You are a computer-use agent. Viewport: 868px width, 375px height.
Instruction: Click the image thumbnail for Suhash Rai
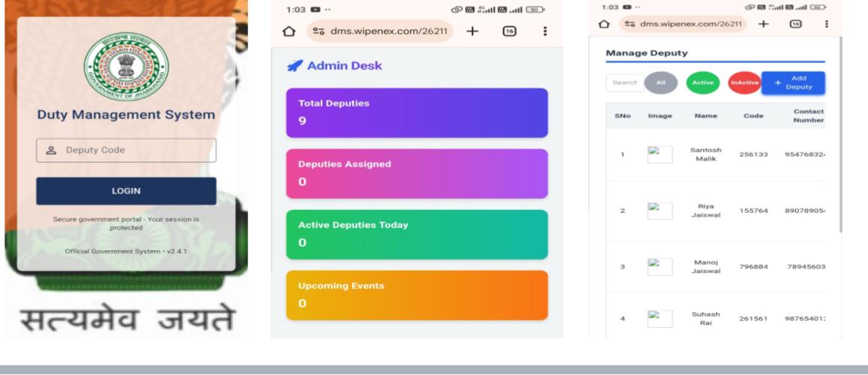[x=660, y=319]
